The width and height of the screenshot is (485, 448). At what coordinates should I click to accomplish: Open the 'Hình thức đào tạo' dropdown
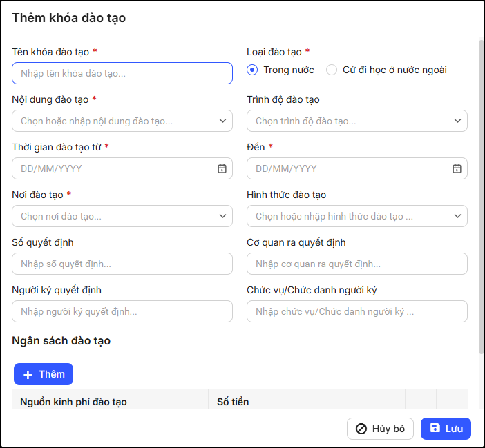[457, 216]
